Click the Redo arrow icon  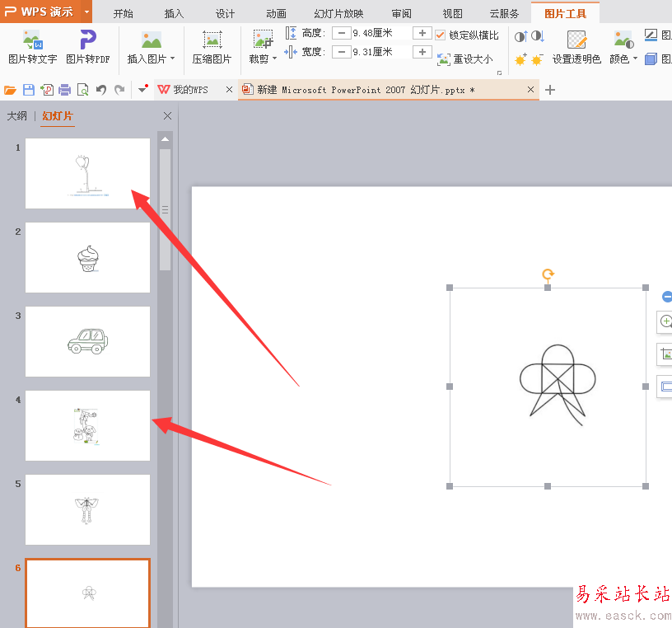[x=119, y=90]
